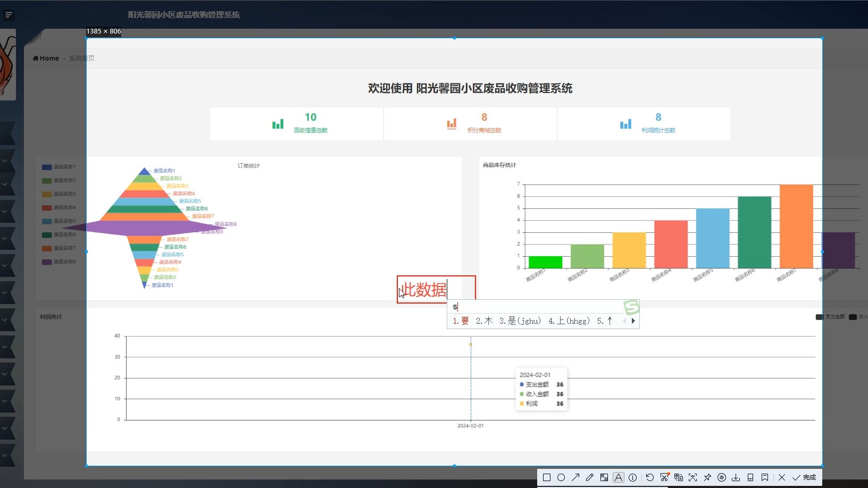Click the IME composition field showing s
This screenshot has height=488, width=868.
[x=535, y=307]
